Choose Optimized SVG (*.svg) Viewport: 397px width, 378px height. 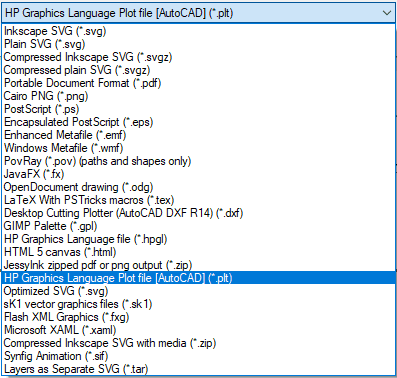(198, 291)
